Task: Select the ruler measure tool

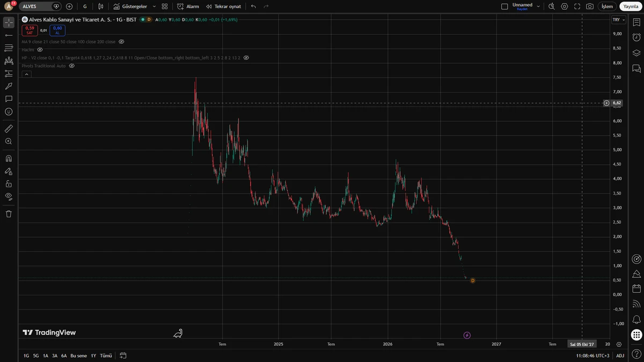Action: pyautogui.click(x=9, y=129)
